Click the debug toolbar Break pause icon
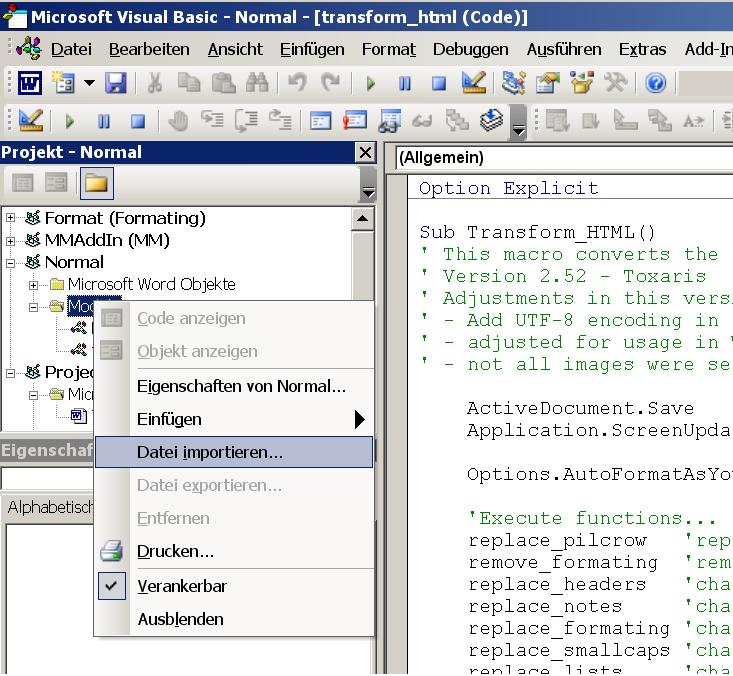 [x=104, y=122]
